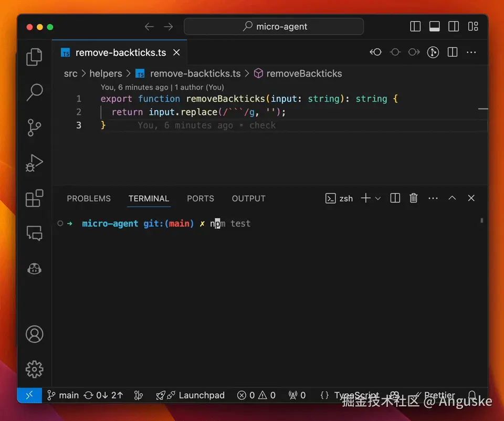Screen dimensions: 504x421
Task: Click helpers in the breadcrumb
Action: coord(106,73)
